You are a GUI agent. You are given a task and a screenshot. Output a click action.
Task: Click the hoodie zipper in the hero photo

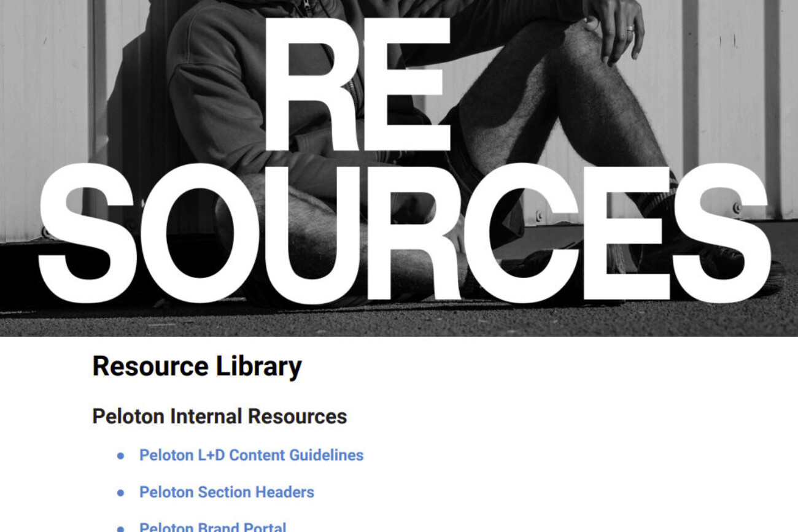[x=305, y=7]
